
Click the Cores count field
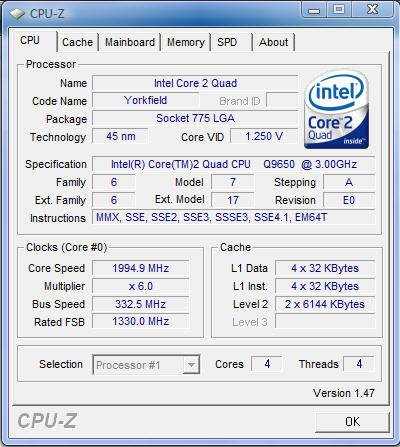267,364
